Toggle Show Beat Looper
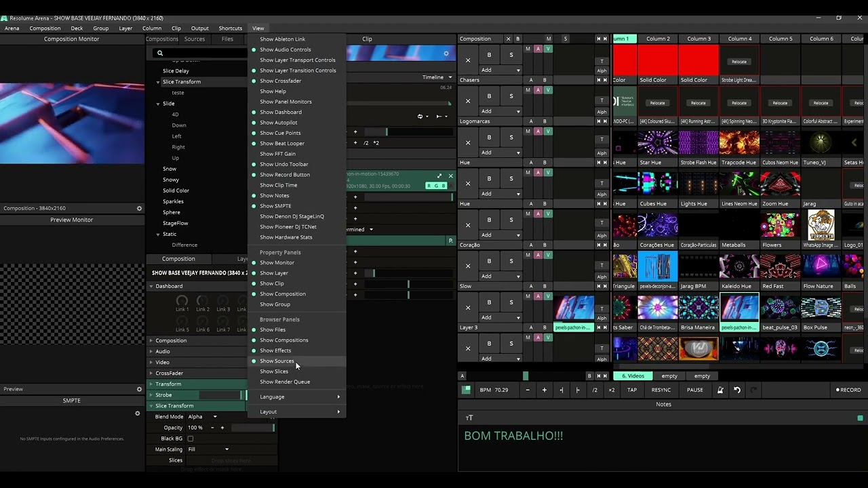 tap(281, 143)
